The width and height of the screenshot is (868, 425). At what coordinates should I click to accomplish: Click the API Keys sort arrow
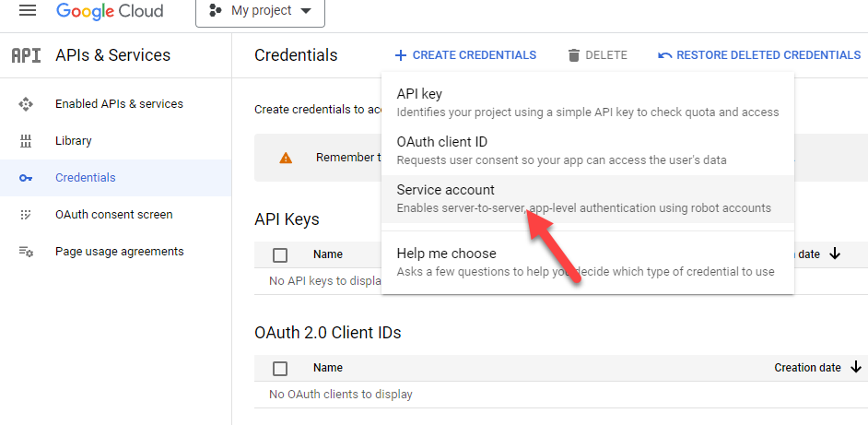[835, 254]
